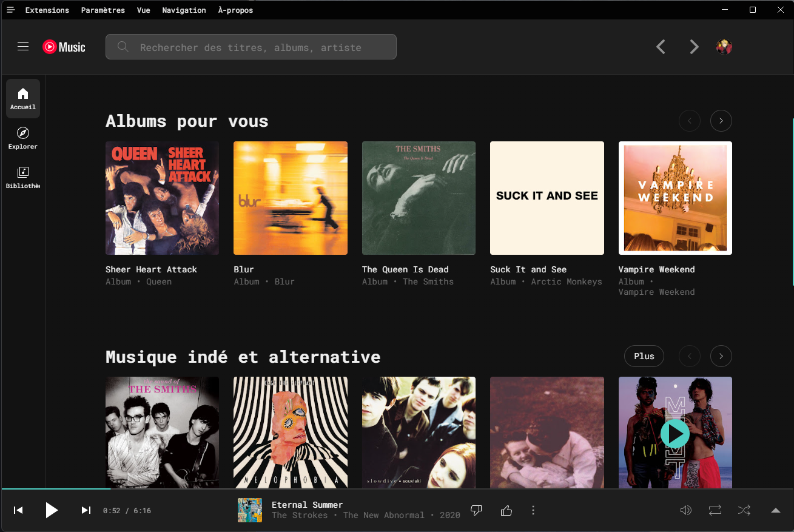Select The Queen Is Dead album cover
The height and width of the screenshot is (532, 794).
(x=419, y=198)
